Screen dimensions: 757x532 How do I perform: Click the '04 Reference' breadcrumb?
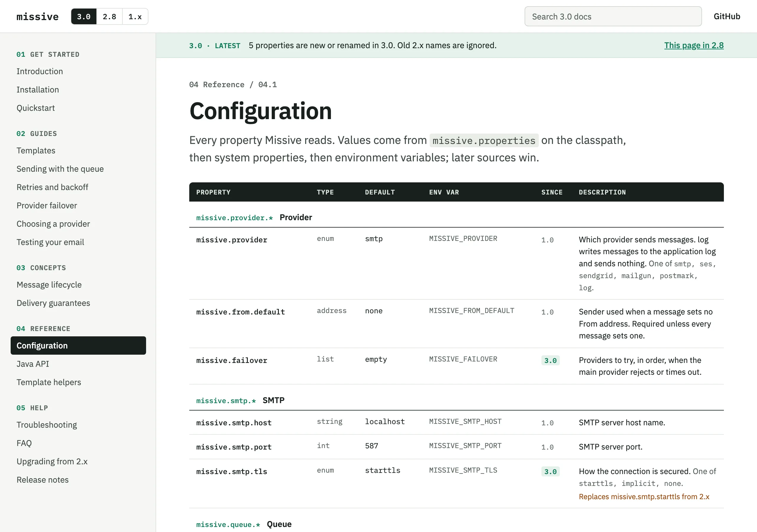pos(217,85)
